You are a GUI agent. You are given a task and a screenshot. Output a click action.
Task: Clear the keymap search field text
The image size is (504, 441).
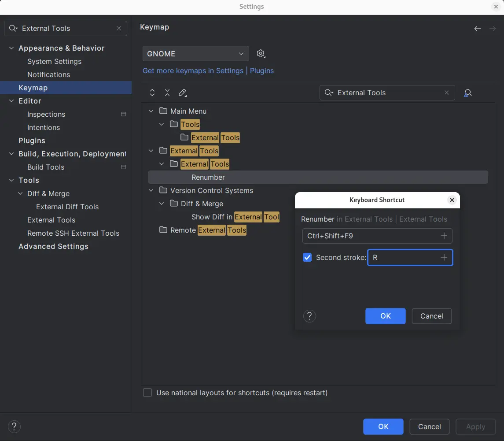pyautogui.click(x=447, y=93)
